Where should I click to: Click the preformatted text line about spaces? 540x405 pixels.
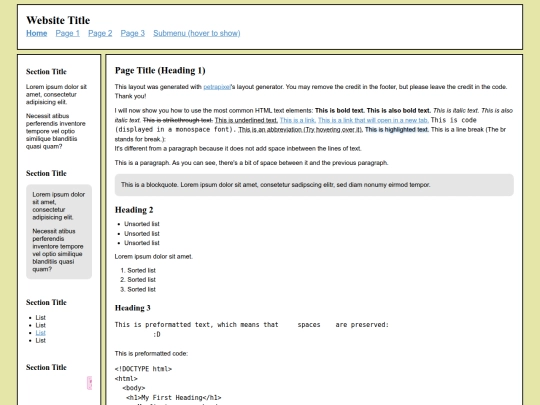(x=252, y=325)
